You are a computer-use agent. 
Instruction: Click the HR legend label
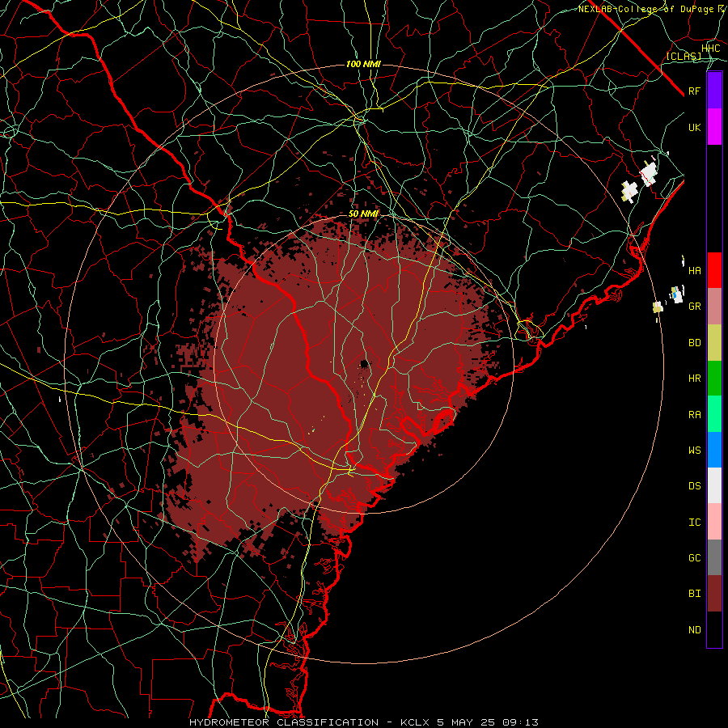(695, 379)
